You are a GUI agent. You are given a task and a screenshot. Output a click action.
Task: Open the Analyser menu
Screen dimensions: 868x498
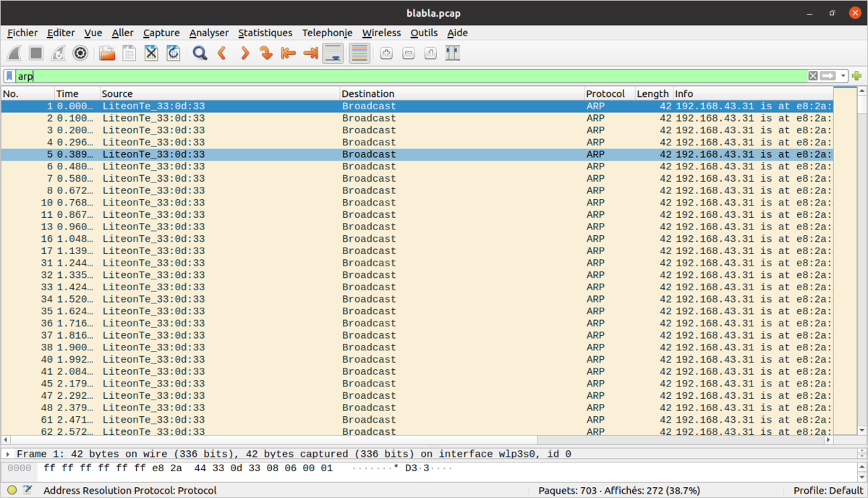(208, 33)
